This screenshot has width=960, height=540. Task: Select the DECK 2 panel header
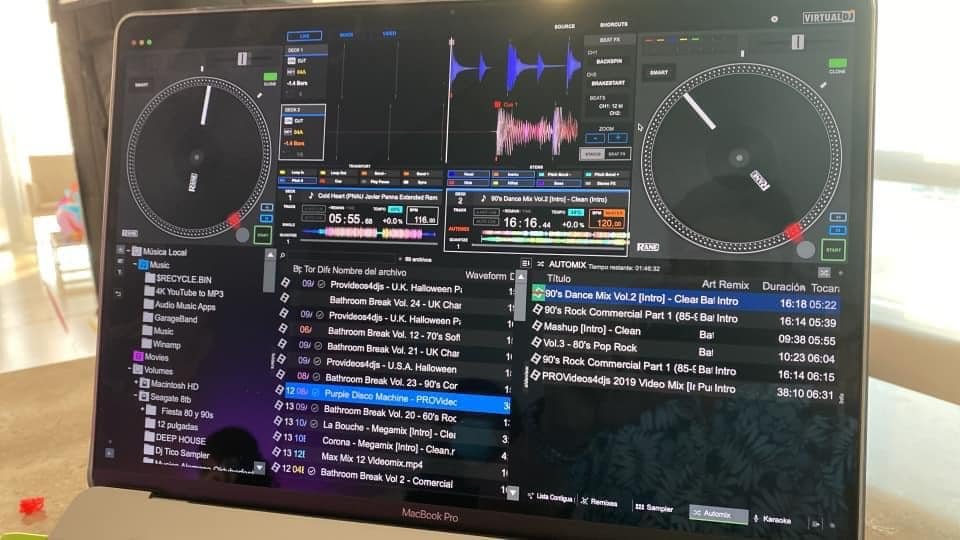point(302,110)
